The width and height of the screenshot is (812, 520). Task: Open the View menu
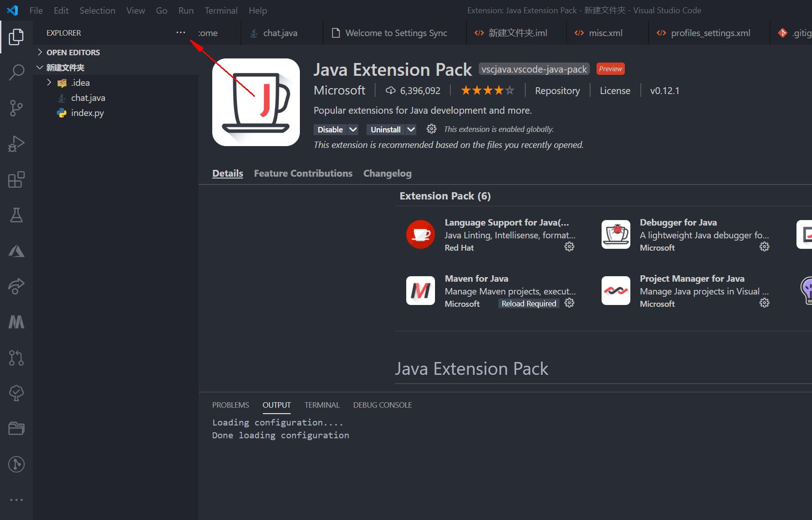(x=136, y=10)
